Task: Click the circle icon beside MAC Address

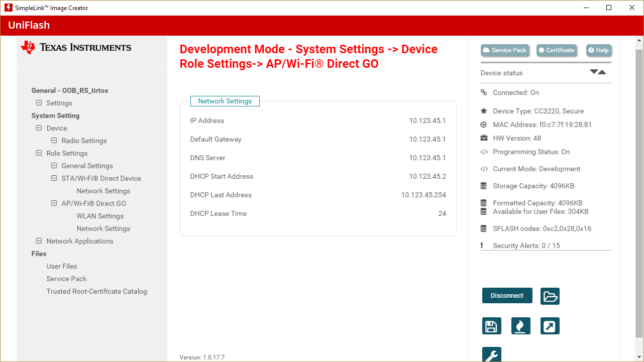Action: tap(484, 125)
